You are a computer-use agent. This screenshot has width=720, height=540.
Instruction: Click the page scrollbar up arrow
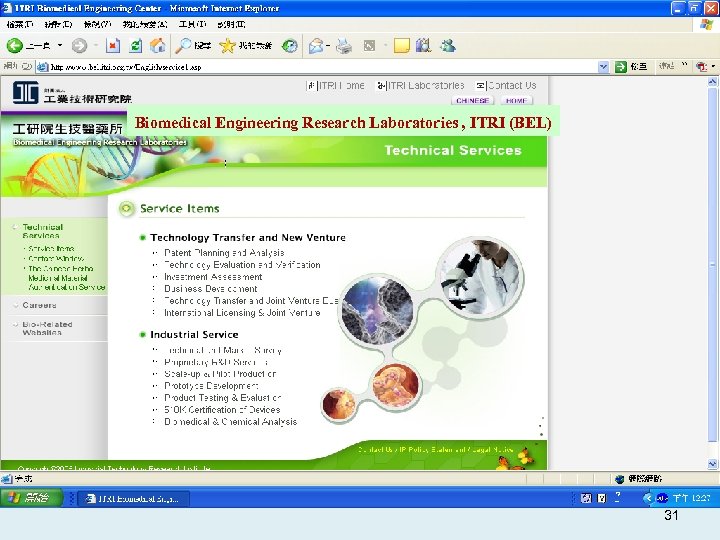click(x=712, y=82)
